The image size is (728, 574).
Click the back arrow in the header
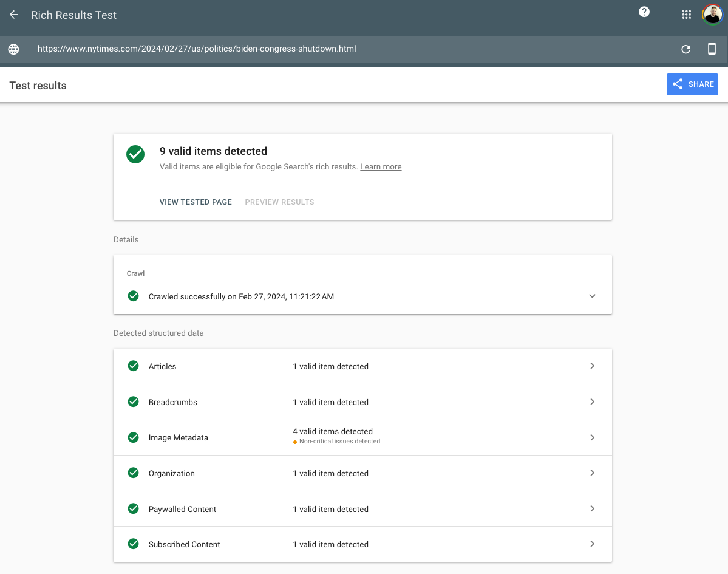[13, 15]
